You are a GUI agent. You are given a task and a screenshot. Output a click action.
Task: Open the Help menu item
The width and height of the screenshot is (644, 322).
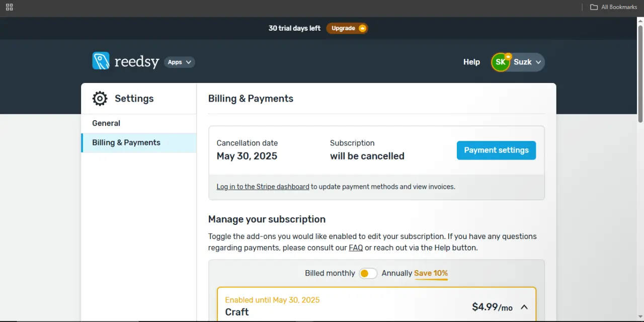(x=471, y=62)
